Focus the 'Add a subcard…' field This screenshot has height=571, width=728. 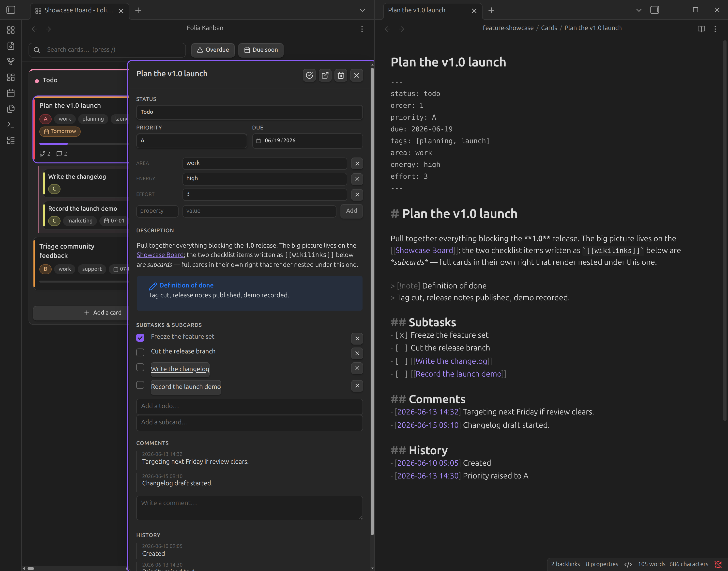[x=249, y=423]
